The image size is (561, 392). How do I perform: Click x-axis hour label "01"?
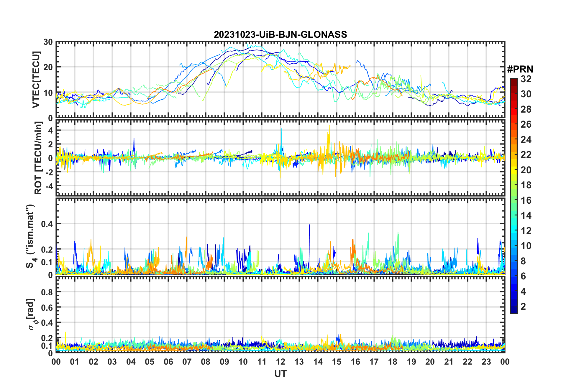click(x=75, y=361)
